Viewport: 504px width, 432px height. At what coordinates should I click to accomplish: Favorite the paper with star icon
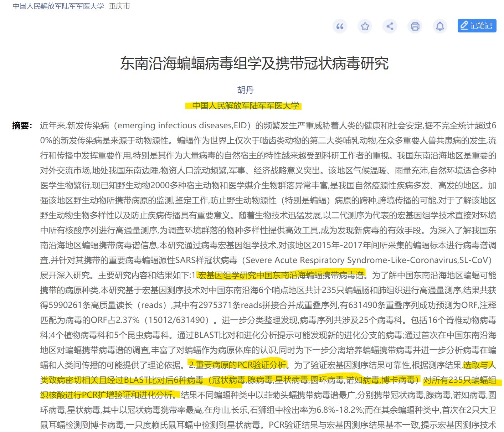[365, 26]
